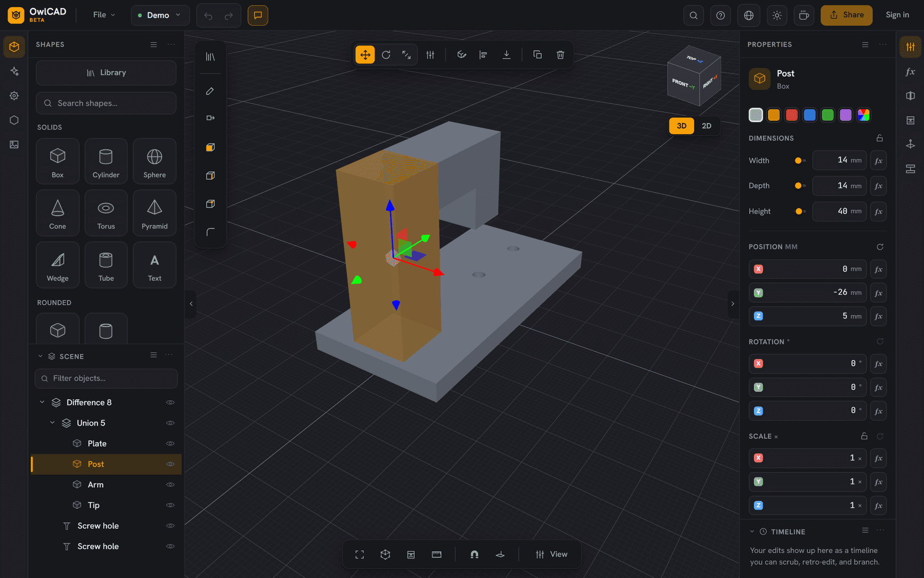
Task: Open the File menu dropdown
Action: 104,15
